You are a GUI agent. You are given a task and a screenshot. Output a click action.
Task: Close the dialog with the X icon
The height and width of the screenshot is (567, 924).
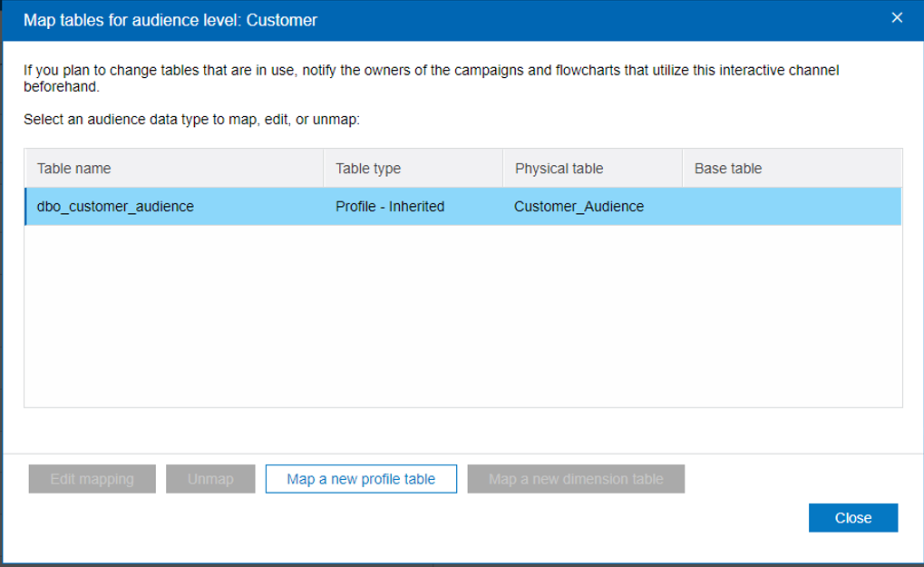[x=897, y=18]
